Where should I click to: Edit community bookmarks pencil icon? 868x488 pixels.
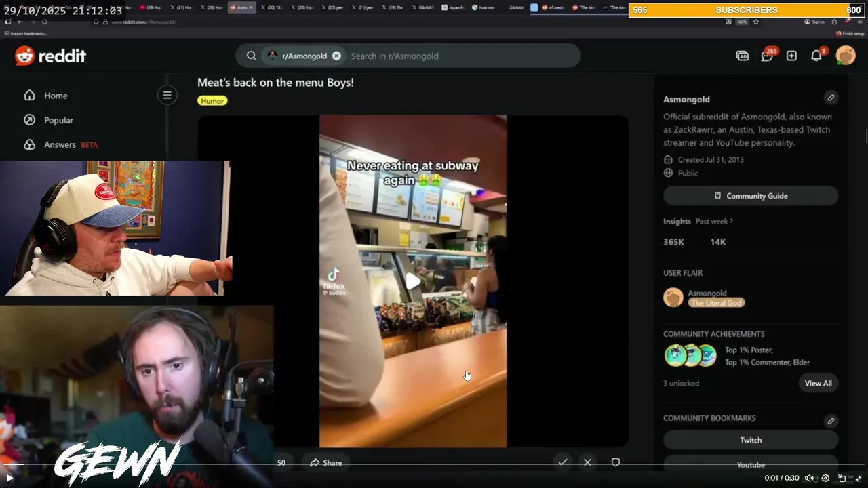831,421
